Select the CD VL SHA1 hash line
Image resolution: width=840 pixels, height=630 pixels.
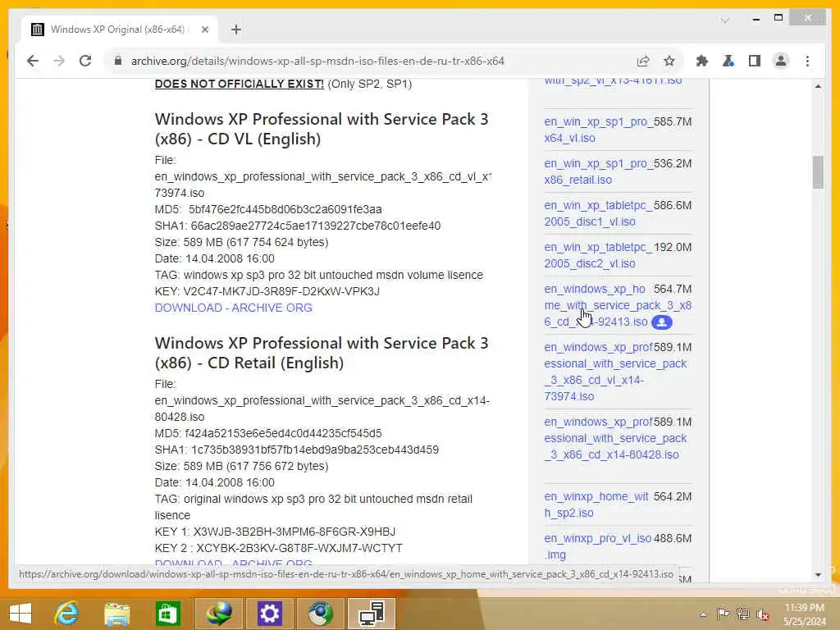[x=298, y=226]
